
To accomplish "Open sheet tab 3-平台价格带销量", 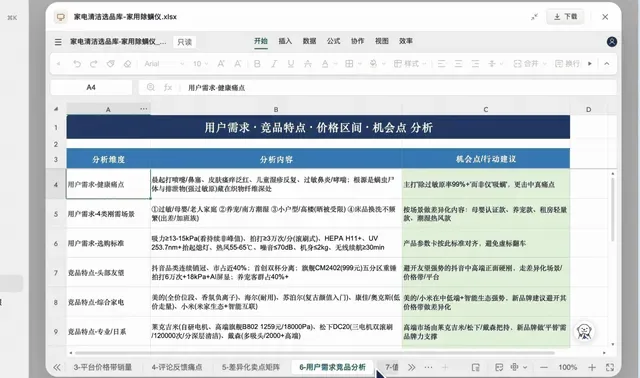I will 102,367.
